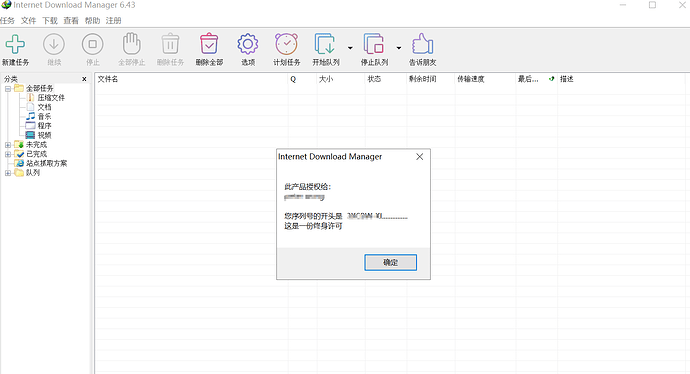Open the dropdown arrow beside 停止队列

pyautogui.click(x=399, y=48)
